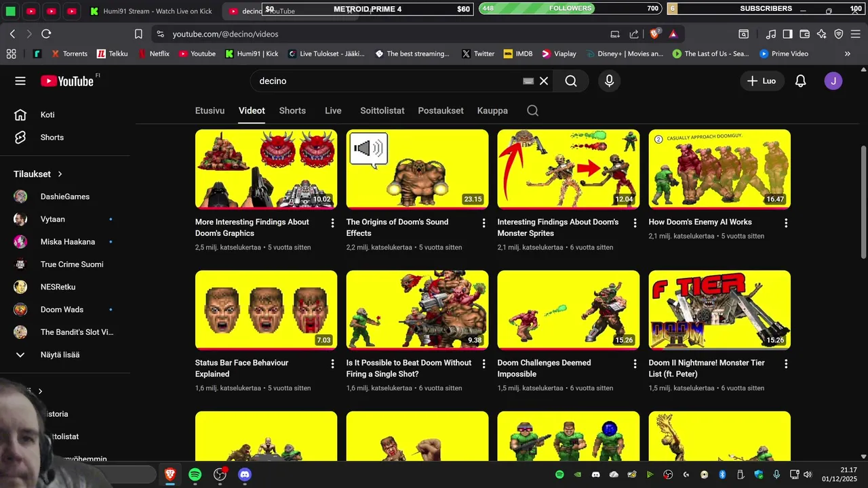The image size is (868, 488).
Task: Start voice search with microphone
Action: click(x=609, y=81)
